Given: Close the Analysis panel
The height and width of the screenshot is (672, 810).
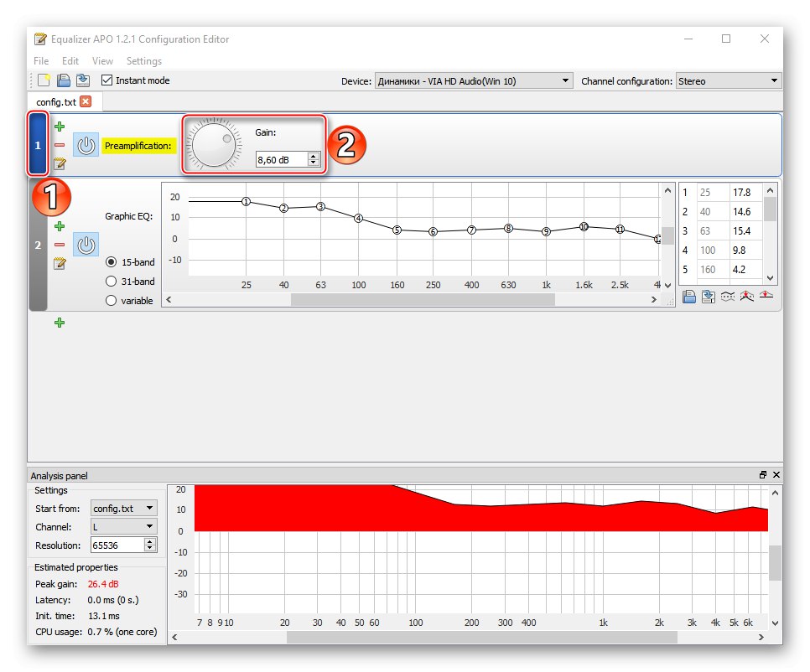Looking at the screenshot, I should (776, 475).
